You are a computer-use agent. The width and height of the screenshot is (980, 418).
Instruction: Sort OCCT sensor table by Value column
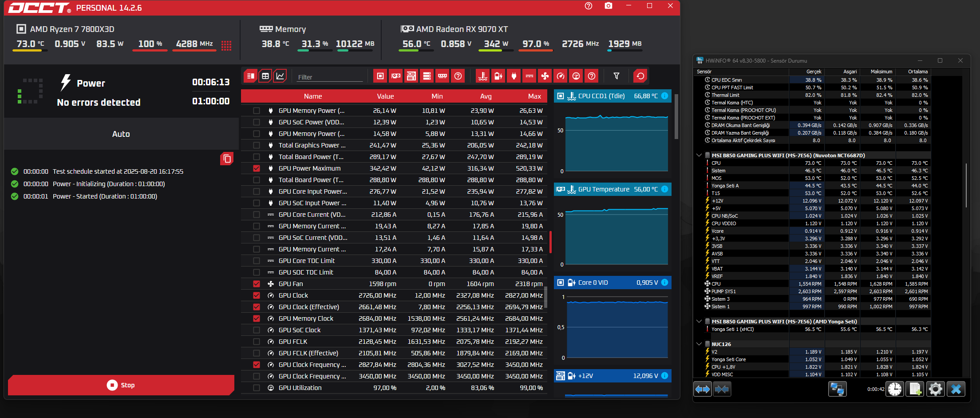click(x=385, y=96)
